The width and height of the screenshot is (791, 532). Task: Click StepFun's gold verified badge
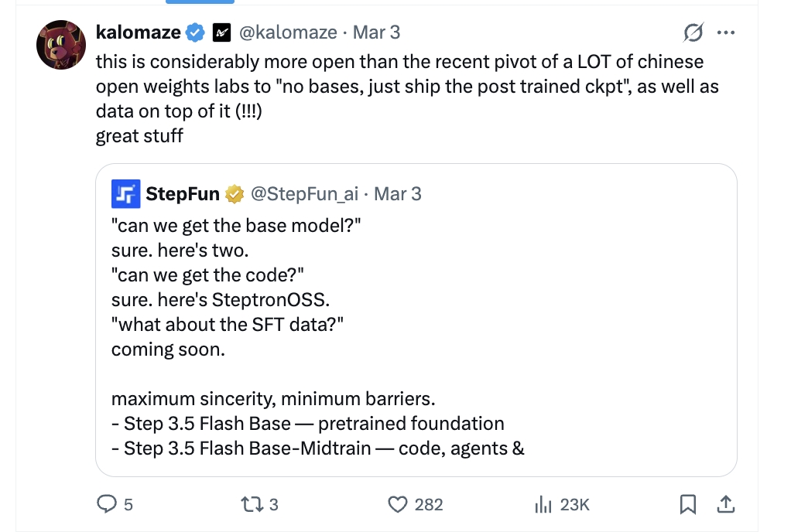click(235, 193)
